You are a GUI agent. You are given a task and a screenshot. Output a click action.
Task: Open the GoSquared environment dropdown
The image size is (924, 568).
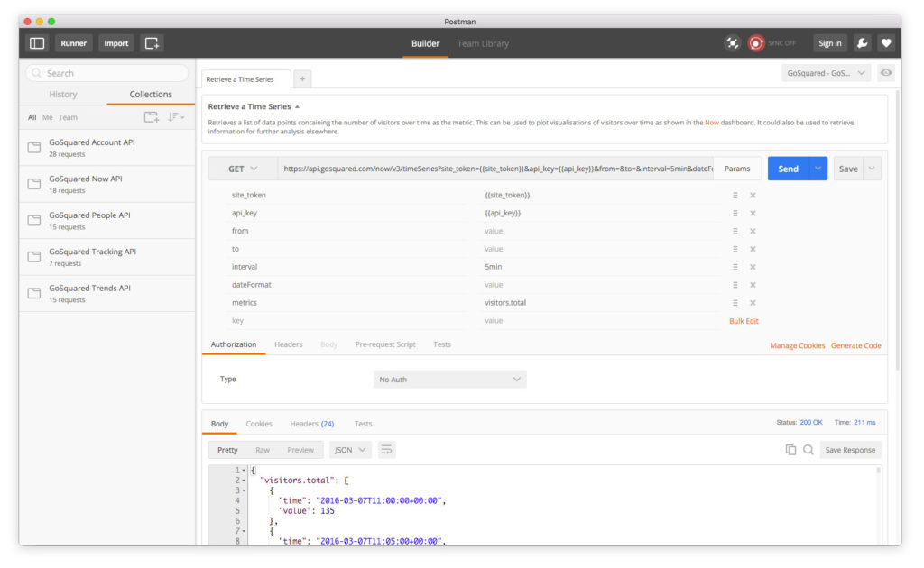[826, 73]
